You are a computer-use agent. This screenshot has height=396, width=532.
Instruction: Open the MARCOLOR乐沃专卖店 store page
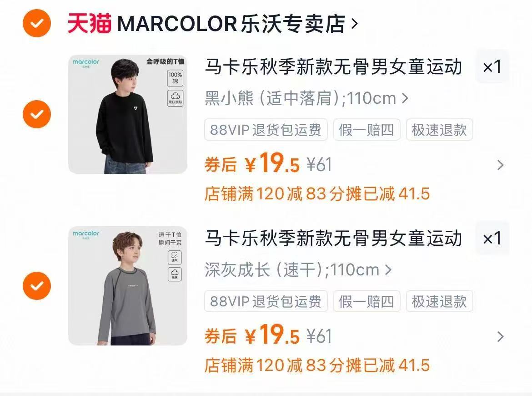pyautogui.click(x=231, y=24)
